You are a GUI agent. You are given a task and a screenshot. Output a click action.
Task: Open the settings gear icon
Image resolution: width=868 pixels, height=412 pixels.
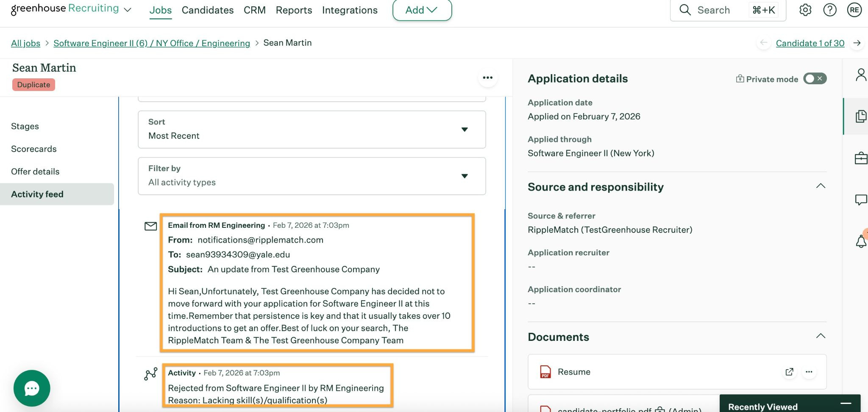(805, 10)
